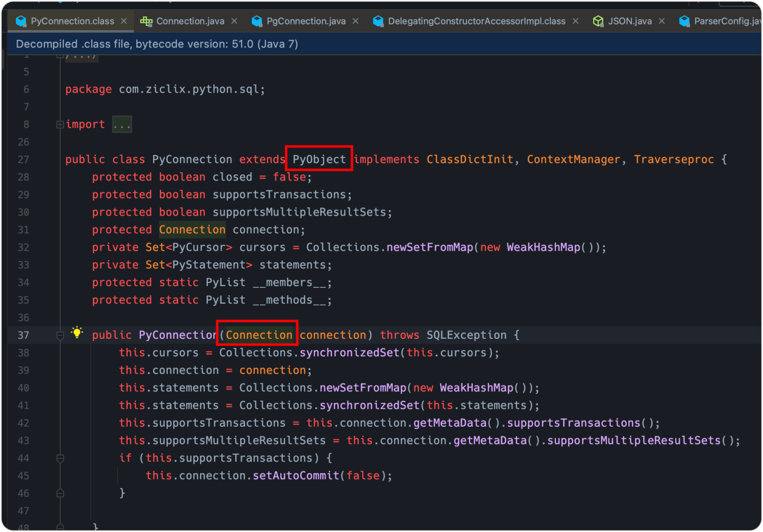Open the JSON.java tab

pos(630,21)
